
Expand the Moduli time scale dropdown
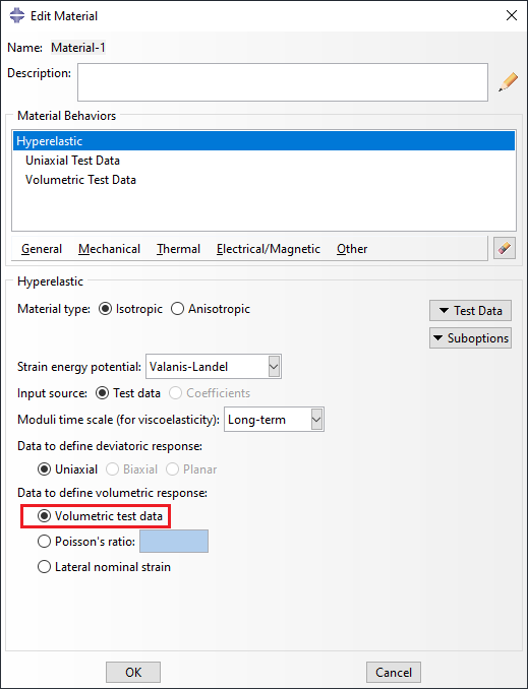(x=274, y=419)
